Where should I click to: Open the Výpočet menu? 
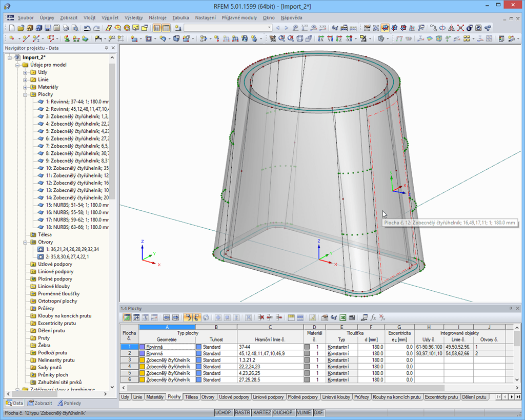tap(110, 17)
